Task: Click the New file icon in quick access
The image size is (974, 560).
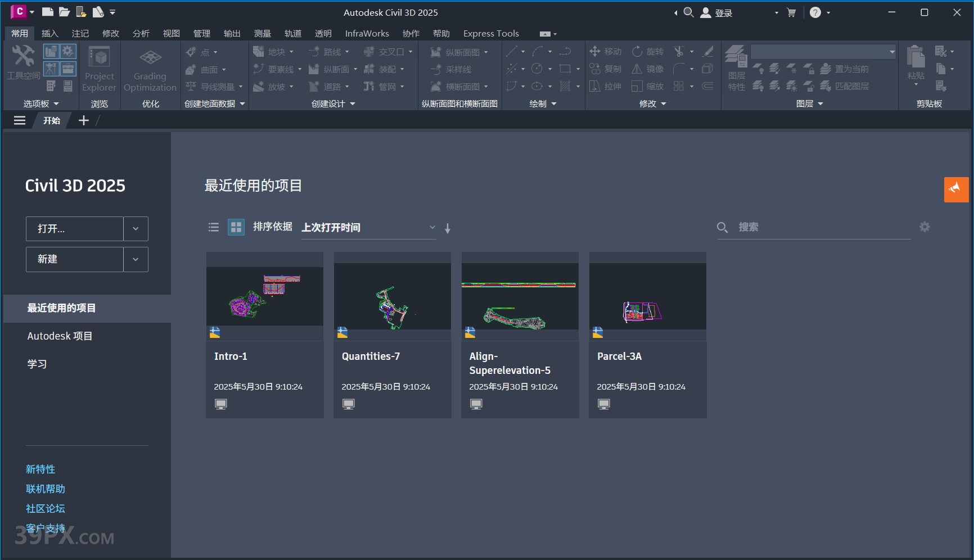Action: point(48,12)
